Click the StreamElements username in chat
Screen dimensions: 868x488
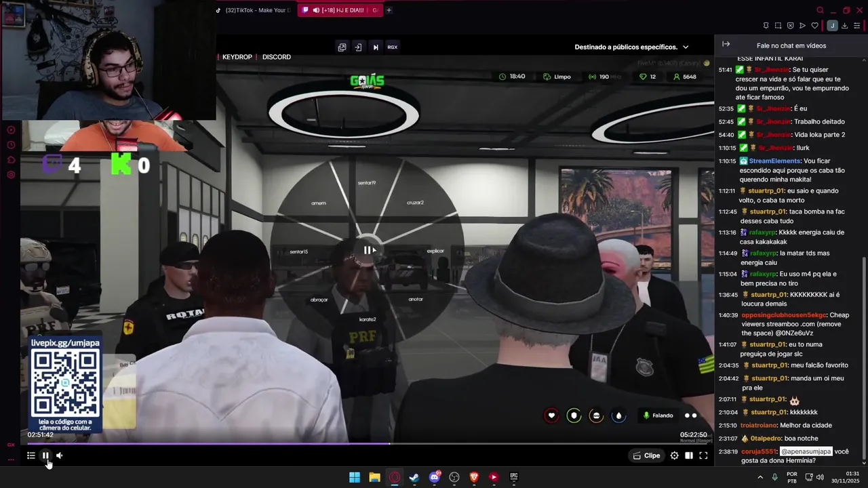[x=774, y=161]
